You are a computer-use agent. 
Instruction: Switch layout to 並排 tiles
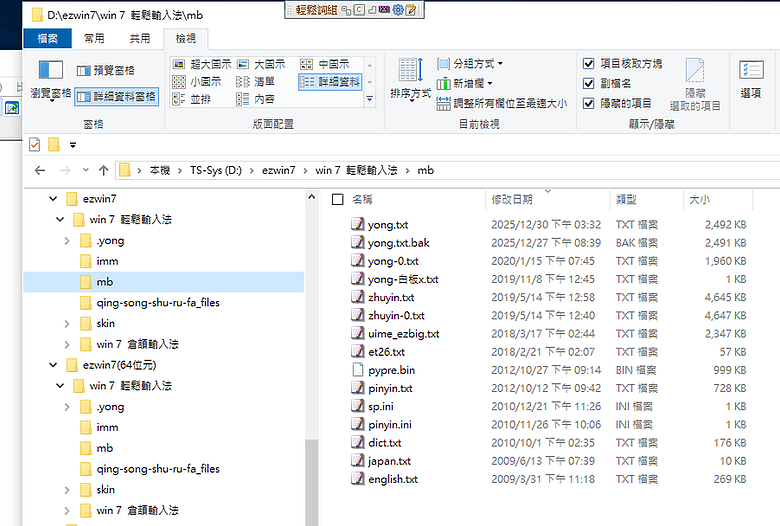tap(192, 99)
